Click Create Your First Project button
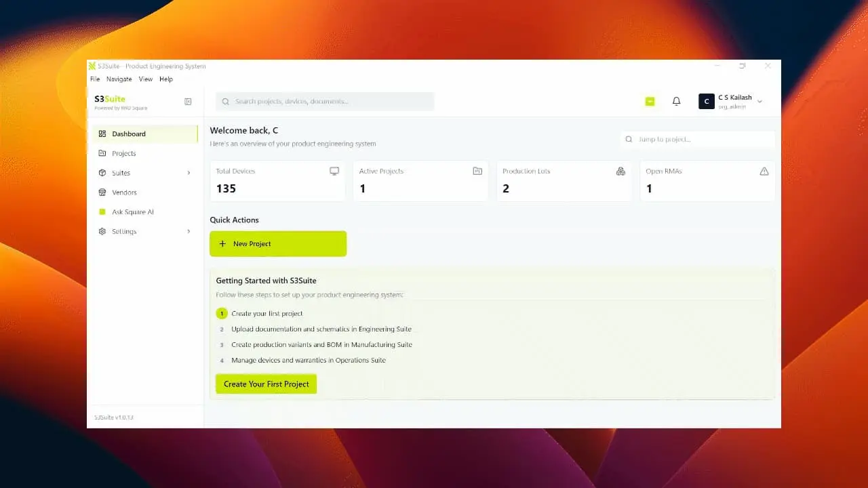Screen dimensions: 868x488 coord(267,384)
